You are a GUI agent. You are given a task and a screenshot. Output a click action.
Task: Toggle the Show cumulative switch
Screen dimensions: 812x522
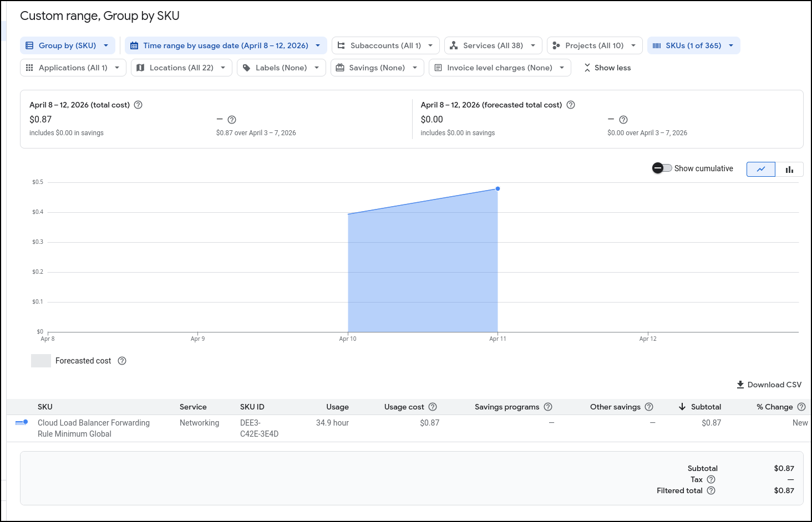662,168
